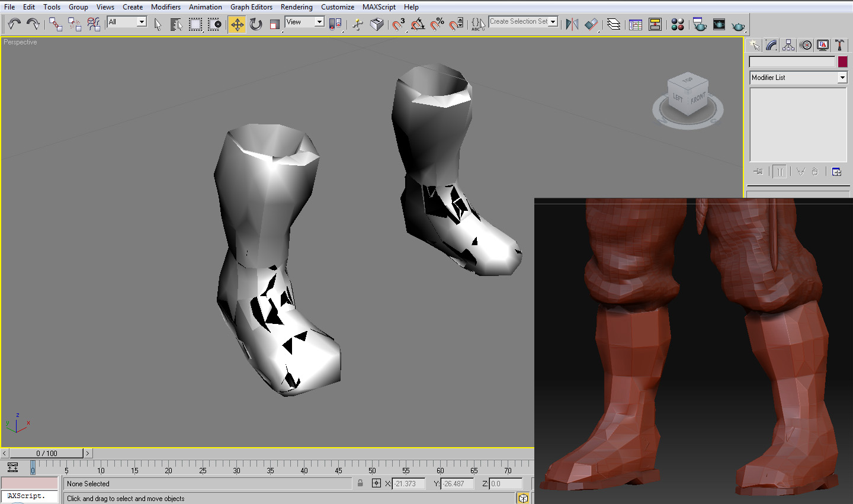Viewport: 853px width, 504px height.
Task: Open the Hierarchy command panel tab
Action: pos(788,45)
